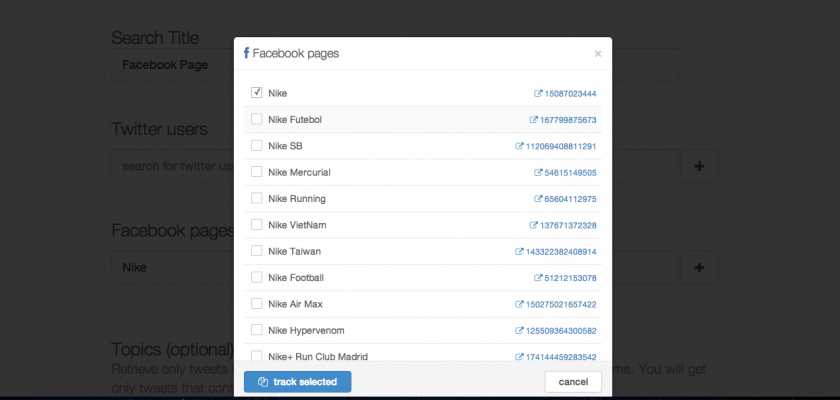Image resolution: width=840 pixels, height=400 pixels.
Task: Close the dialog with the X
Action: tap(598, 54)
